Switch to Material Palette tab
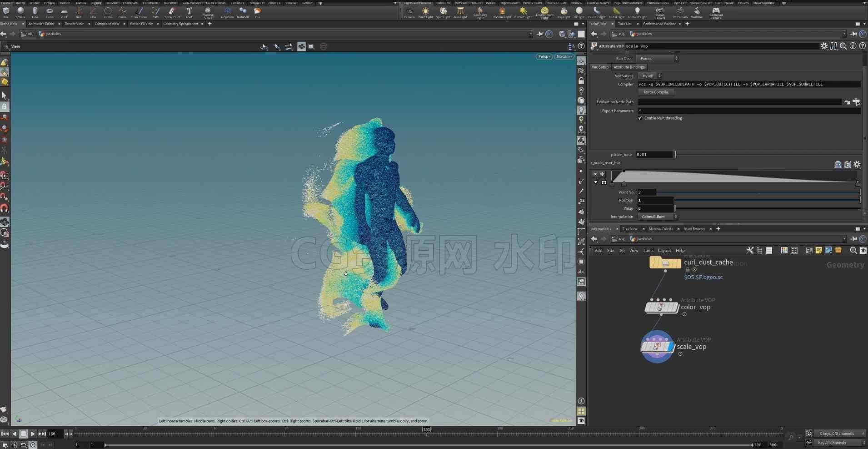Image resolution: width=868 pixels, height=449 pixels. coord(661,229)
